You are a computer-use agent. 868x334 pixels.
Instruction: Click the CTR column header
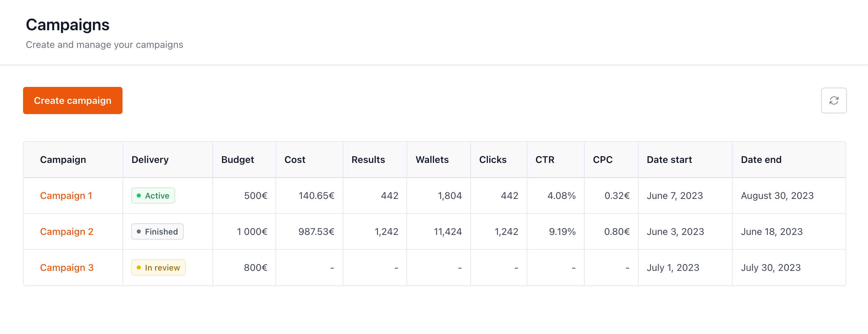545,160
